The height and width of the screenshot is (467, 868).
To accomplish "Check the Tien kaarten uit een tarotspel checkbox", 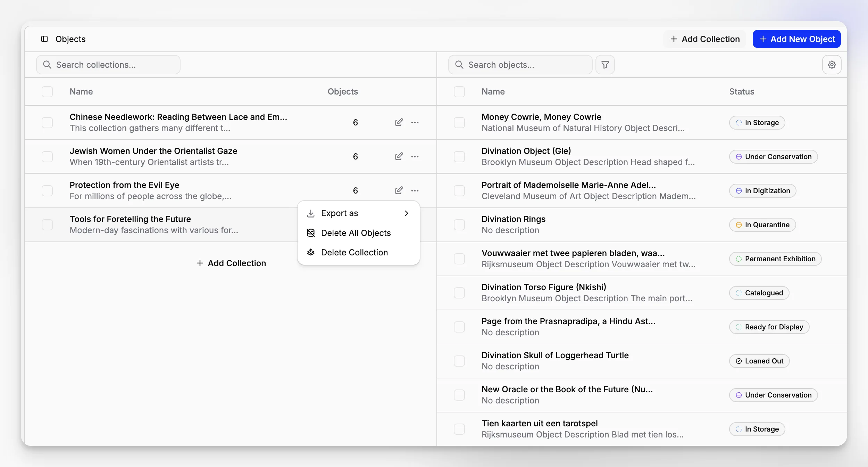I will pyautogui.click(x=459, y=429).
